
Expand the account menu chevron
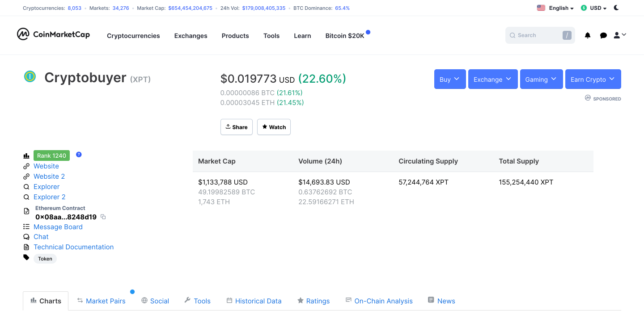coord(624,34)
